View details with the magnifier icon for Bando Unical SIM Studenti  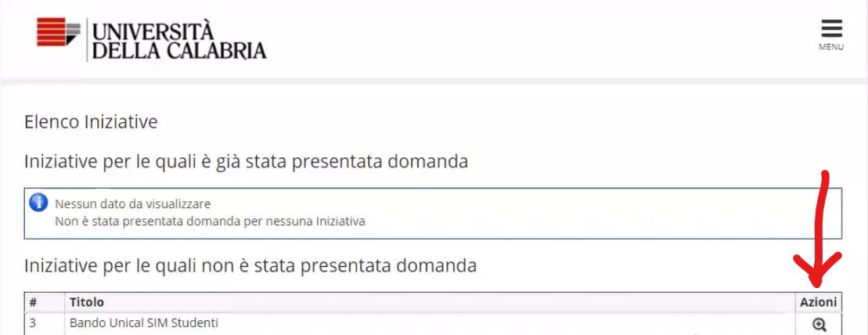(819, 324)
